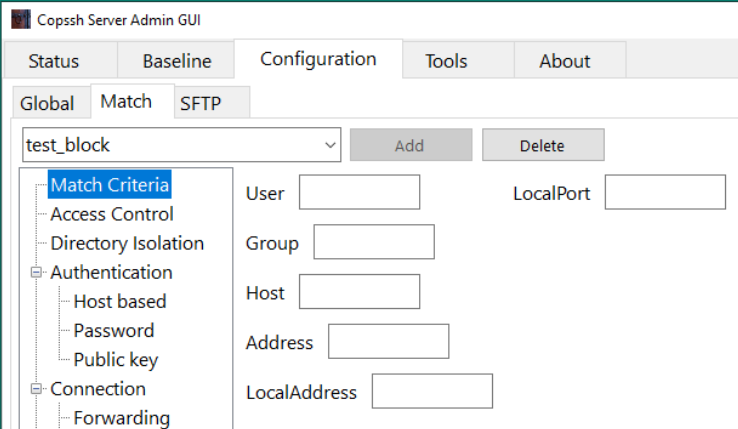
Task: Collapse the Connection tree node
Action: pyautogui.click(x=37, y=389)
